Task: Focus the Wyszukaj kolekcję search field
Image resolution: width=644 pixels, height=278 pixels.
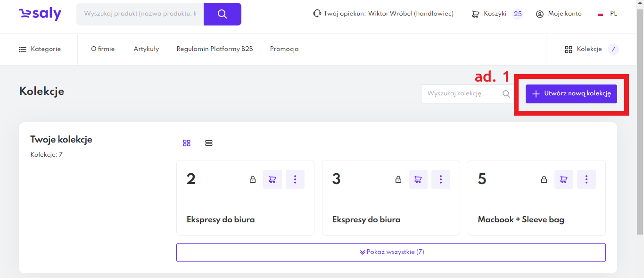Action: tap(460, 94)
